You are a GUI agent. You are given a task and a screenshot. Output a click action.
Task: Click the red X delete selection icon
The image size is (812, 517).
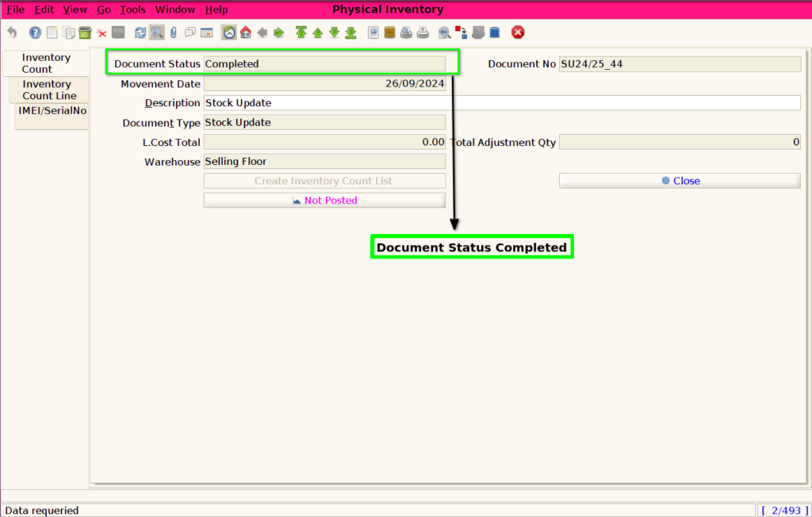click(x=101, y=33)
